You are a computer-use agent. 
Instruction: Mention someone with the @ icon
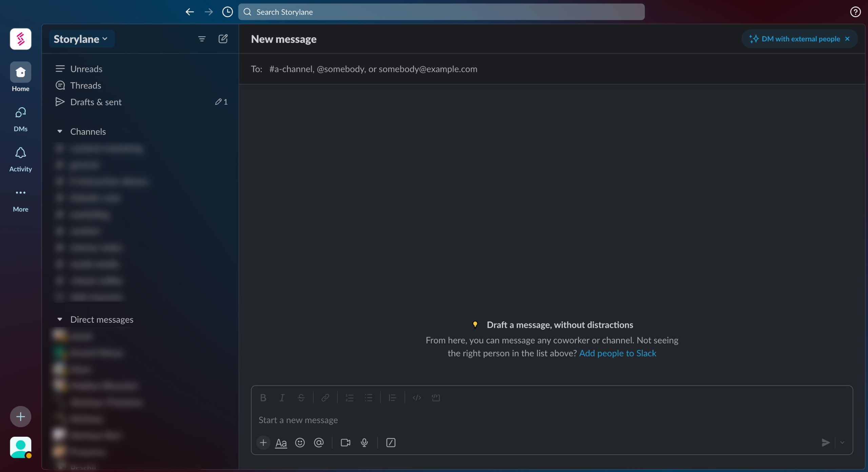tap(319, 442)
